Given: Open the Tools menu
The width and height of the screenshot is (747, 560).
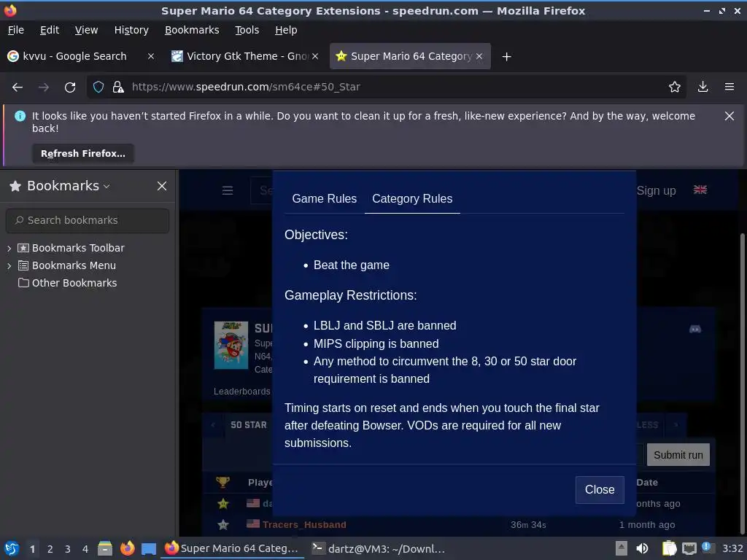Looking at the screenshot, I should (247, 30).
